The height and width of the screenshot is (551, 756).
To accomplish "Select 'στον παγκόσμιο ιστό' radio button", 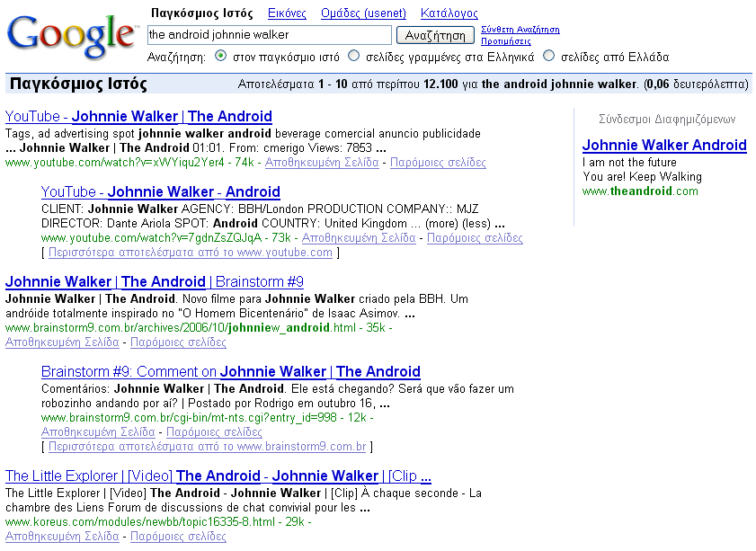I will pos(220,56).
